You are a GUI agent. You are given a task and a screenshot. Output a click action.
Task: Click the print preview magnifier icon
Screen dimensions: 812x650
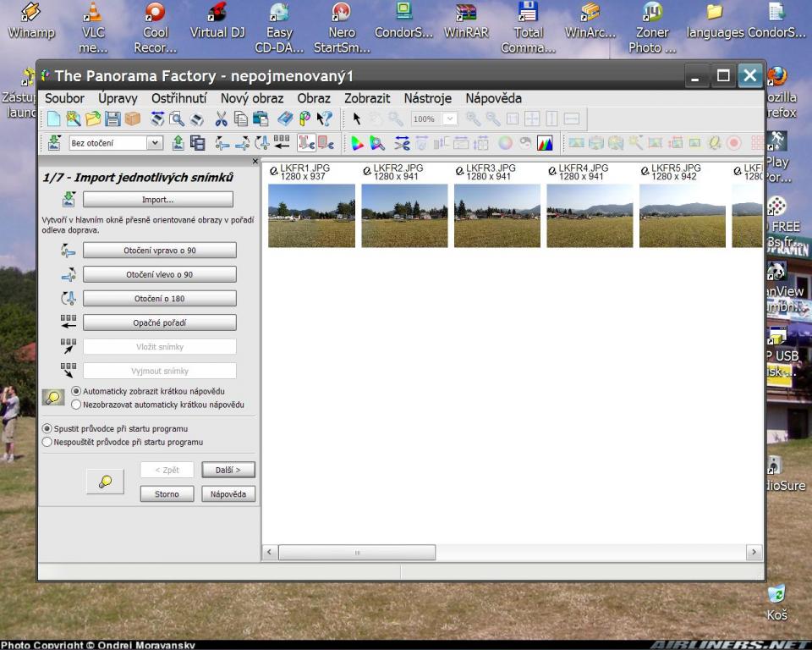177,119
